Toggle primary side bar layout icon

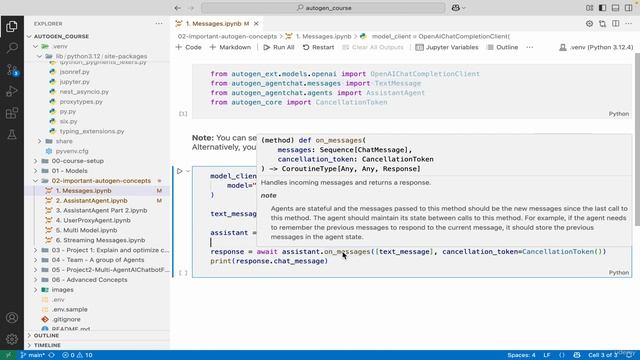tap(602, 8)
